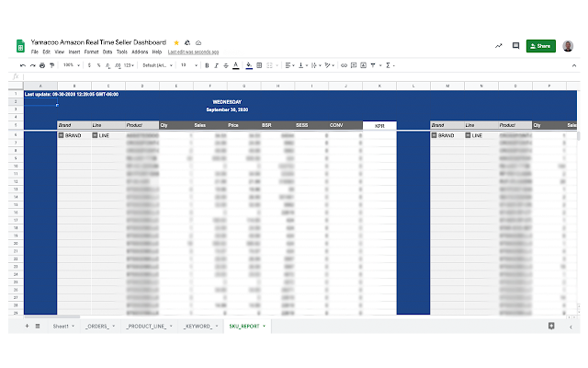Click the formula bar input
The image size is (588, 368).
tap(300, 76)
